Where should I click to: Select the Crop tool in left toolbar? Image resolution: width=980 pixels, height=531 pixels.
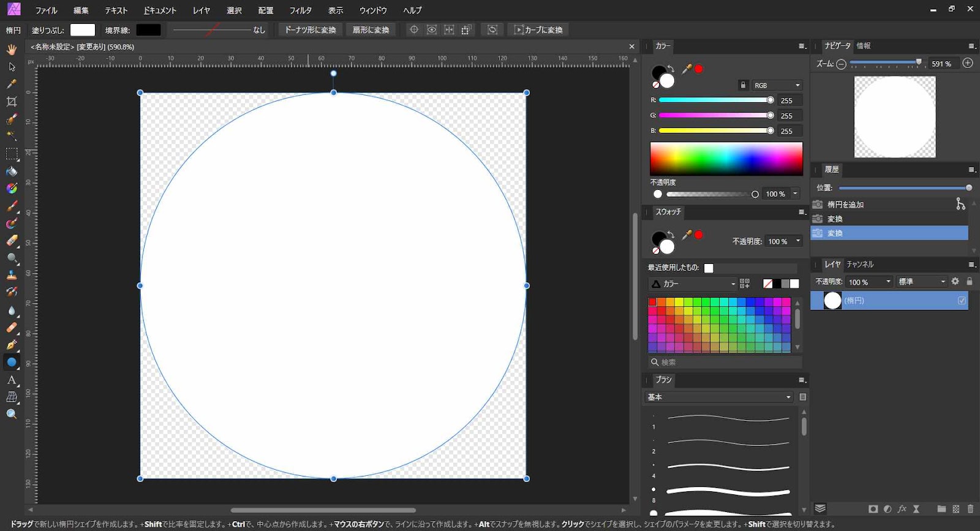click(12, 102)
